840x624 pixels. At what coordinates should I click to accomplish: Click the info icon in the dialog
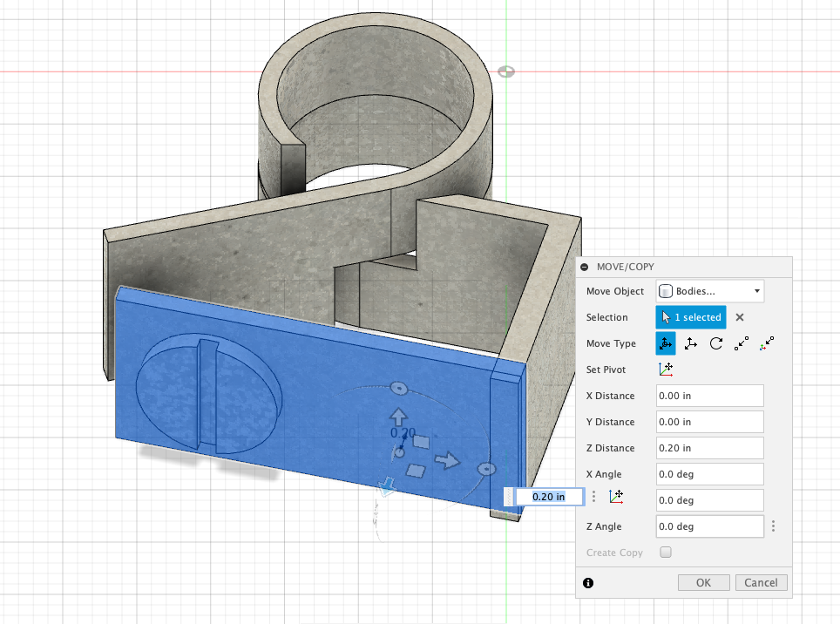pos(588,583)
